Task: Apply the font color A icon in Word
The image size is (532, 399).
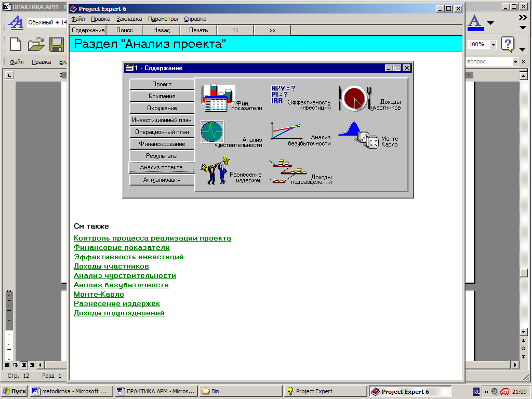Action: pos(476,23)
